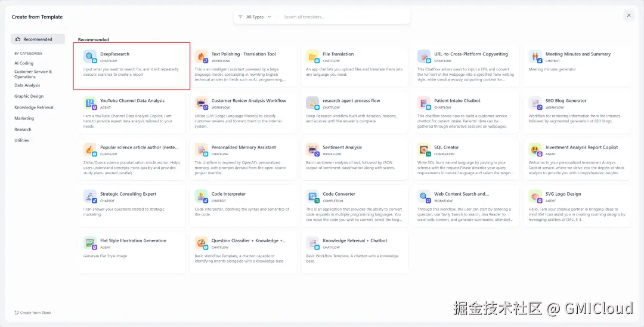The image size is (644, 327).
Task: Click the Web Content Search magnifier icon
Action: [x=424, y=196]
